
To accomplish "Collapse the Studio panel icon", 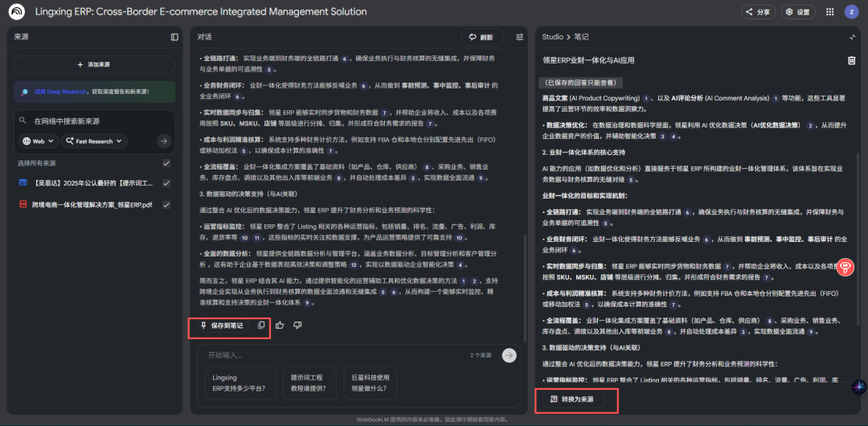I will click(853, 37).
